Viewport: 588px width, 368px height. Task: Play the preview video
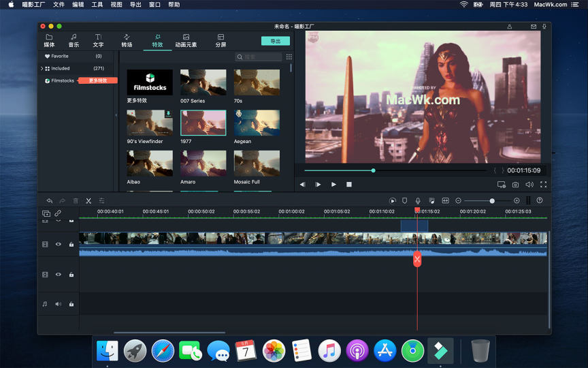333,185
